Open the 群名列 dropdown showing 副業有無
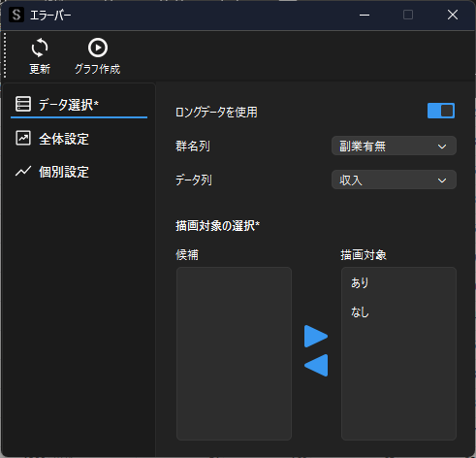 (394, 147)
